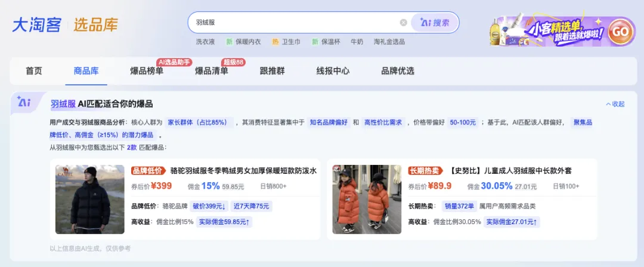Image resolution: width=644 pixels, height=267 pixels.
Task: Click the GO button on the banner
Action: 620,31
